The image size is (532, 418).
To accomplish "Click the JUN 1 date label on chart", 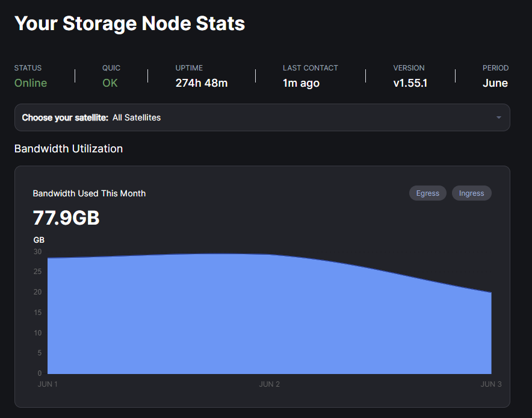I will 48,384.
